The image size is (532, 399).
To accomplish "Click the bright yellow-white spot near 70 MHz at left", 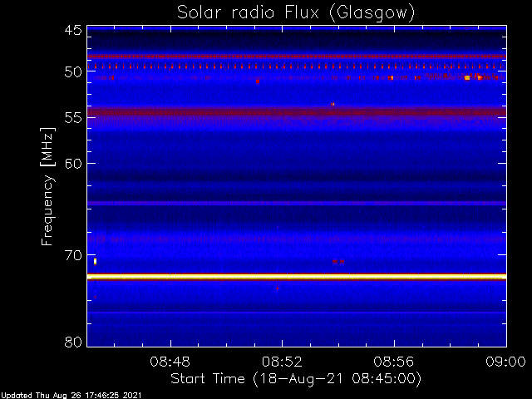I will 96,261.
